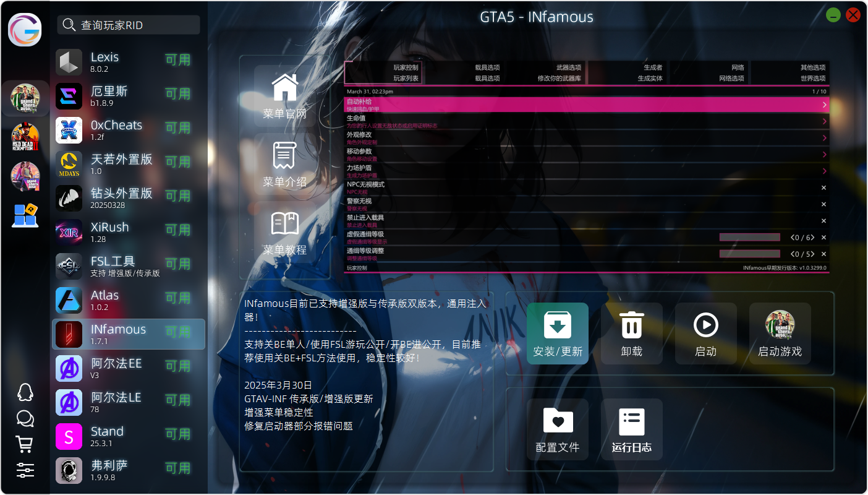Open the QQ penguin contact icon
The height and width of the screenshot is (495, 868).
click(25, 392)
